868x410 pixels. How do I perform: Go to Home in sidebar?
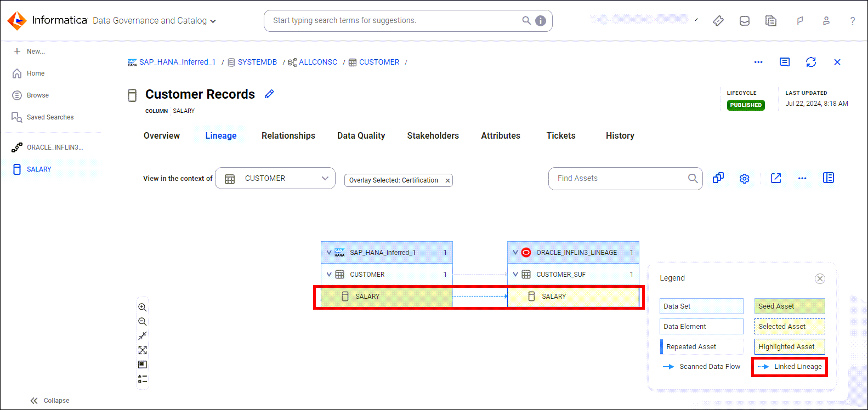coord(29,73)
